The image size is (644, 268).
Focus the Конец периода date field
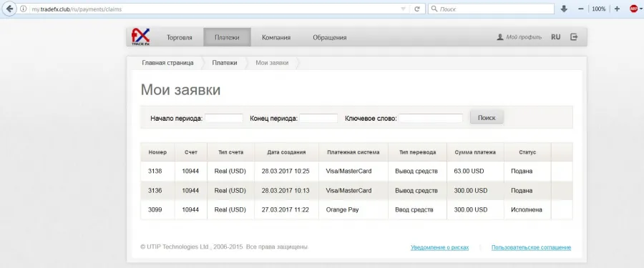point(318,118)
